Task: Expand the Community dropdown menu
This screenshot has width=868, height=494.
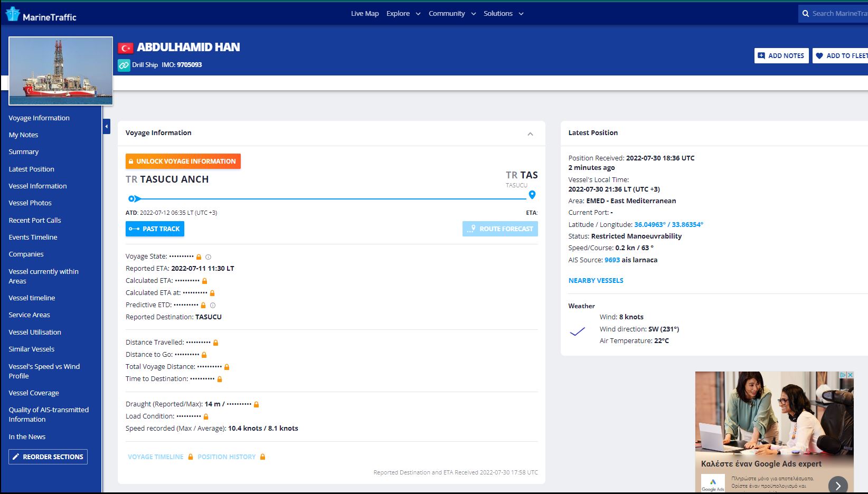Action: tap(452, 14)
